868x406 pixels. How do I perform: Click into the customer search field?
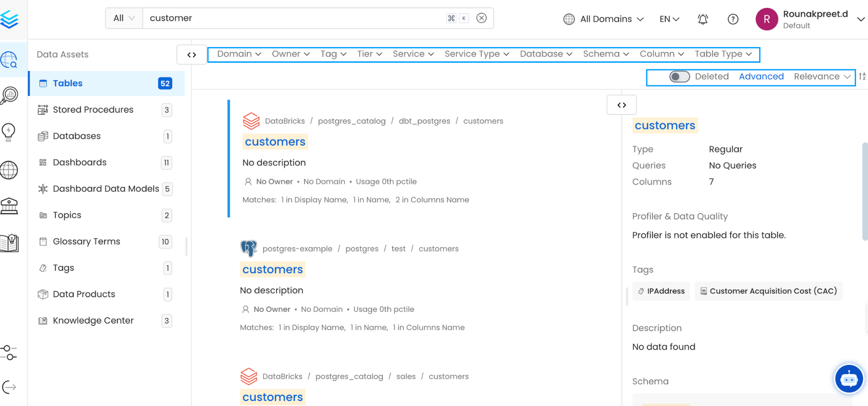pyautogui.click(x=295, y=18)
